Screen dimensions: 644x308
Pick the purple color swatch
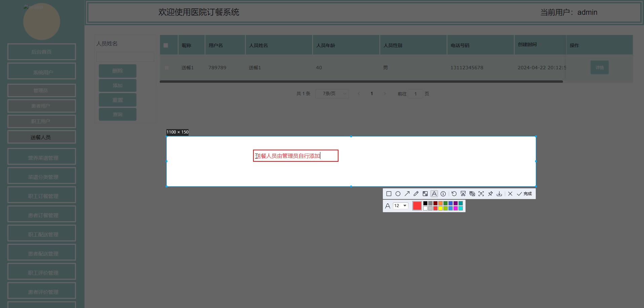[x=455, y=203]
